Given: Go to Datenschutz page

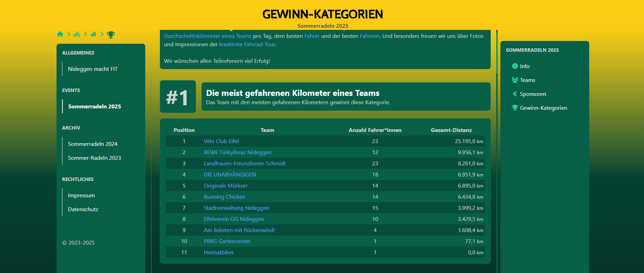Looking at the screenshot, I should pos(83,209).
